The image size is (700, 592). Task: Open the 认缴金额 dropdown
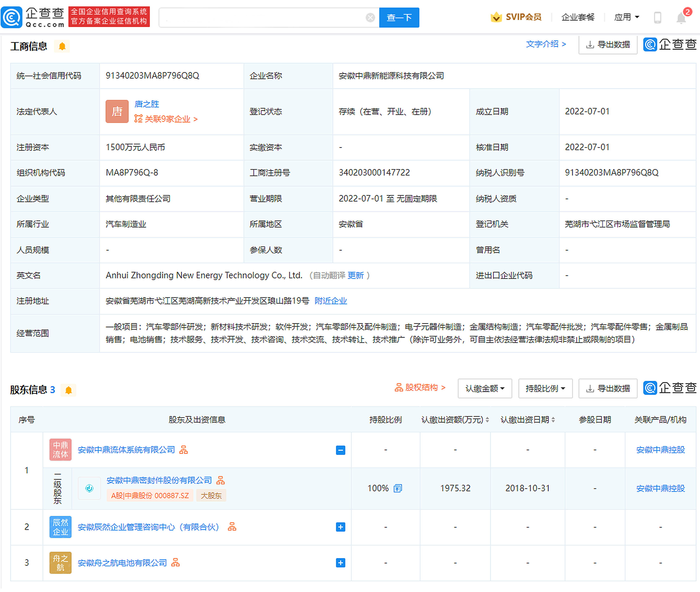click(x=485, y=388)
